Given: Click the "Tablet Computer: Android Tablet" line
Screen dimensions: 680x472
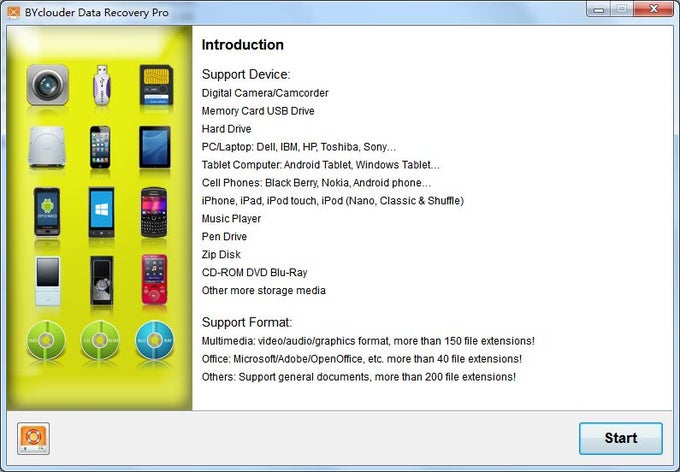Looking at the screenshot, I should (320, 165).
